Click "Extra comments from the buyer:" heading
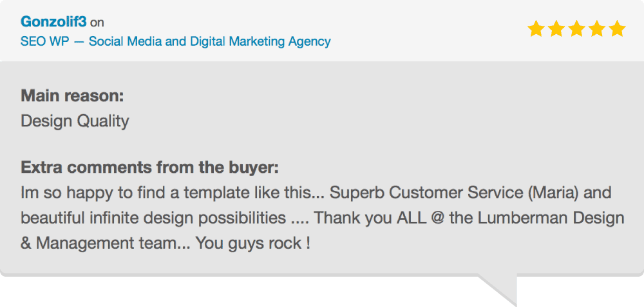This screenshot has width=644, height=307. click(149, 168)
